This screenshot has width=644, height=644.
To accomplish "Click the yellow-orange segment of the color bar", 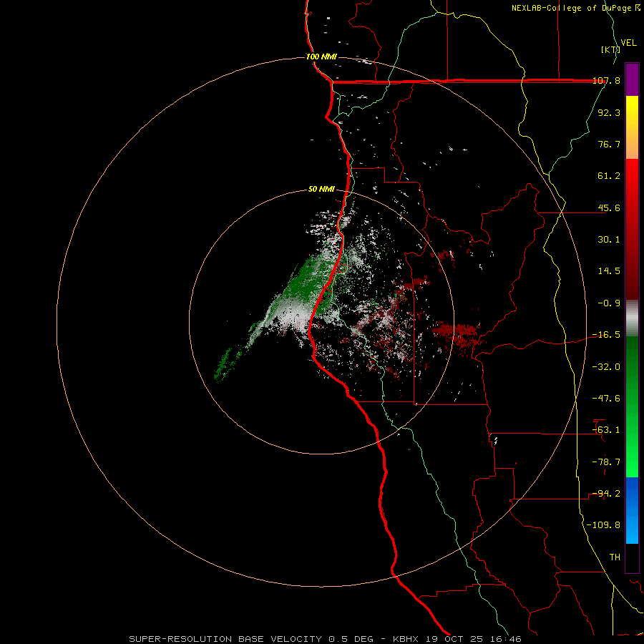I will click(632, 127).
